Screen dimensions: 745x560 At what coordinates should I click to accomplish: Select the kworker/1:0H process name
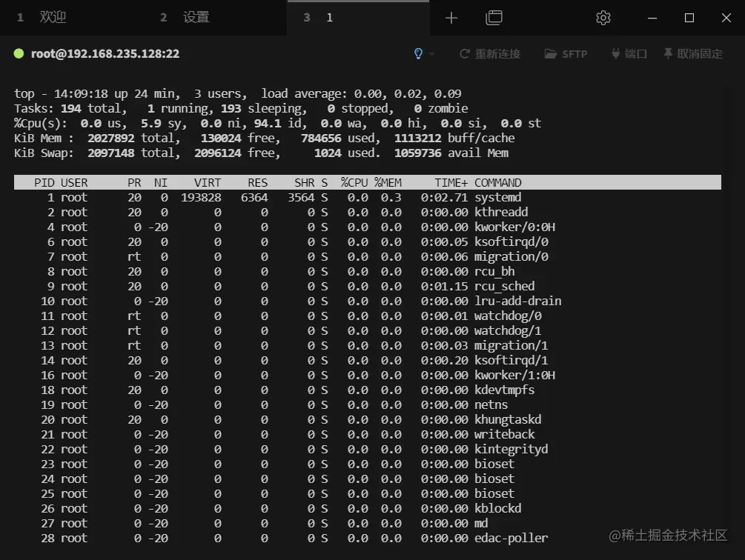514,375
